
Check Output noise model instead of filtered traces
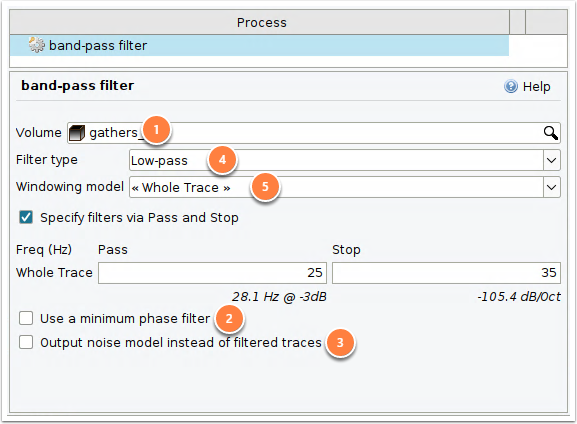click(26, 342)
